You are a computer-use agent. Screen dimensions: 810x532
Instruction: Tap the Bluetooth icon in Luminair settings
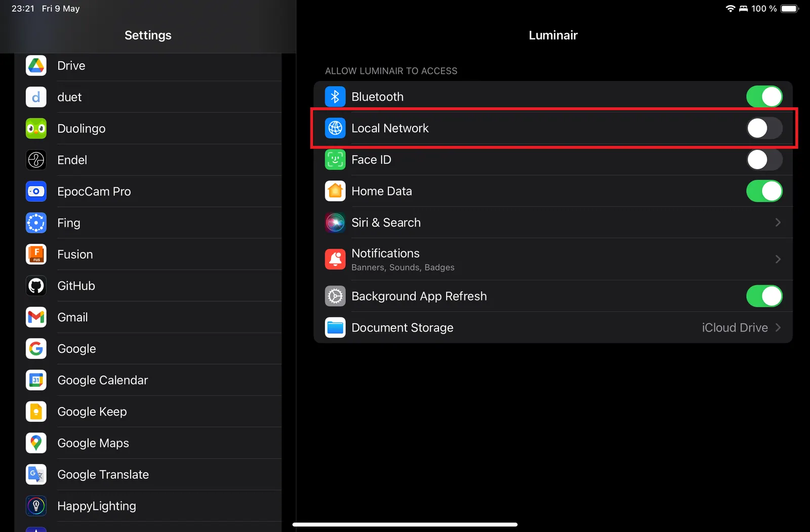tap(335, 97)
